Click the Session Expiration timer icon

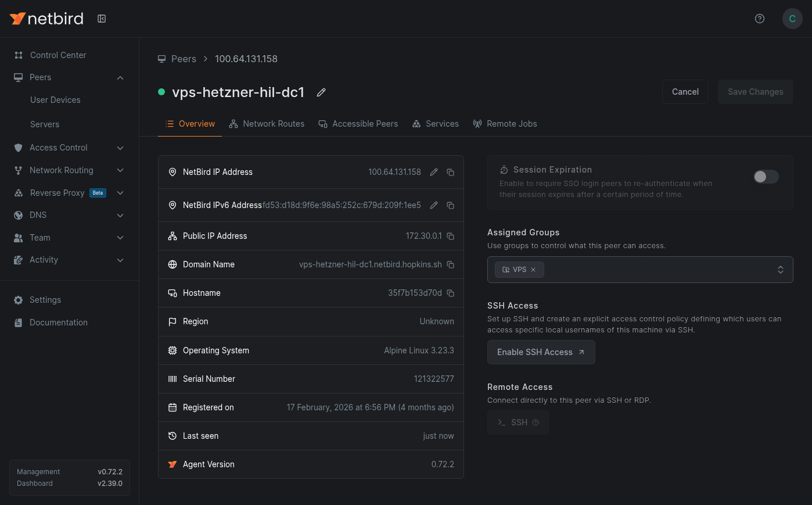click(504, 170)
